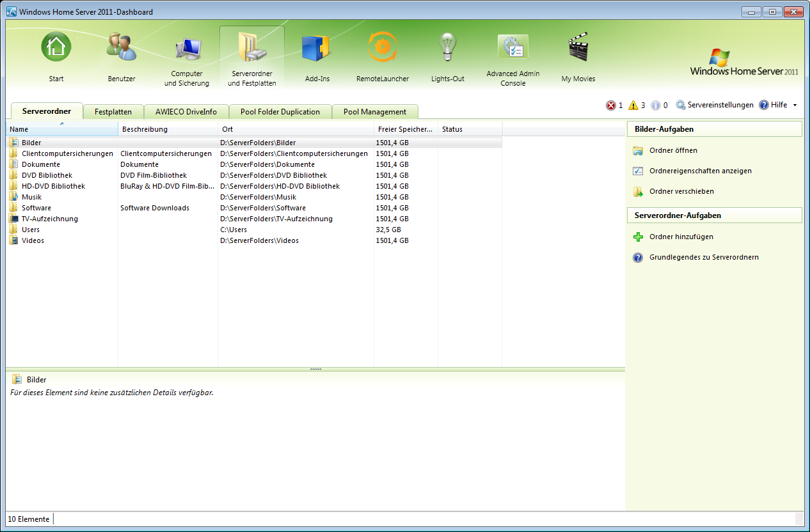
Task: Open My Movies clapperboard icon
Action: pos(578,48)
